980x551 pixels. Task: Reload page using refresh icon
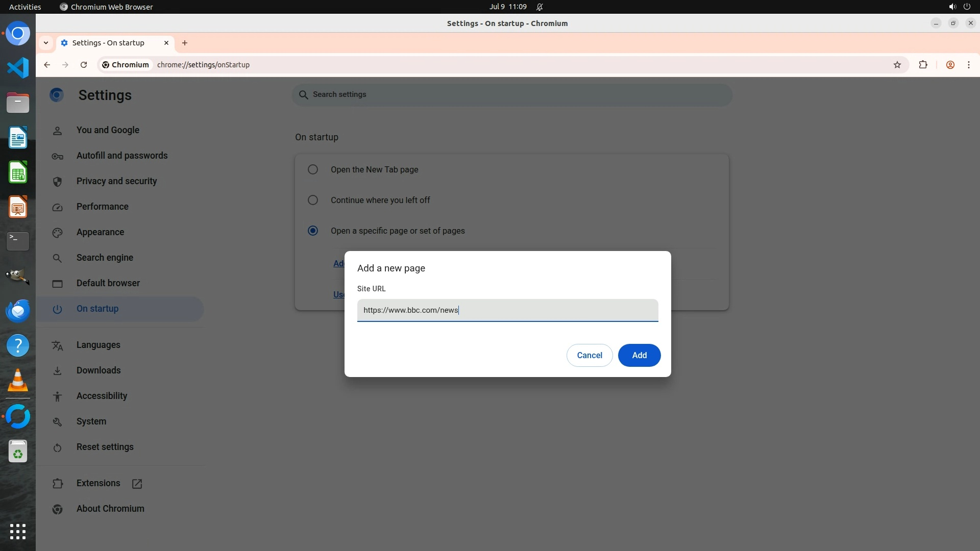84,65
